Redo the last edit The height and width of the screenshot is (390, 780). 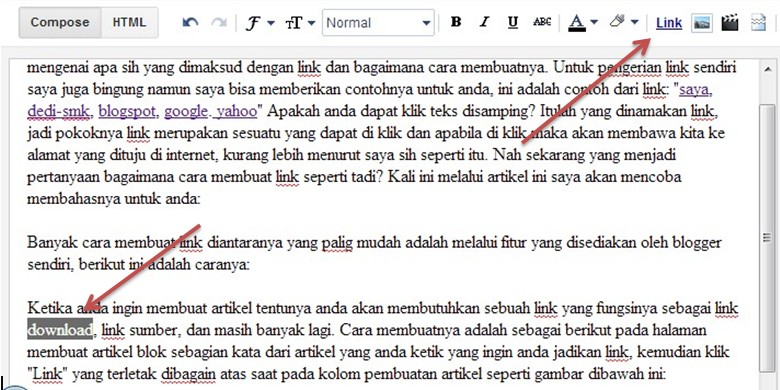pos(219,22)
